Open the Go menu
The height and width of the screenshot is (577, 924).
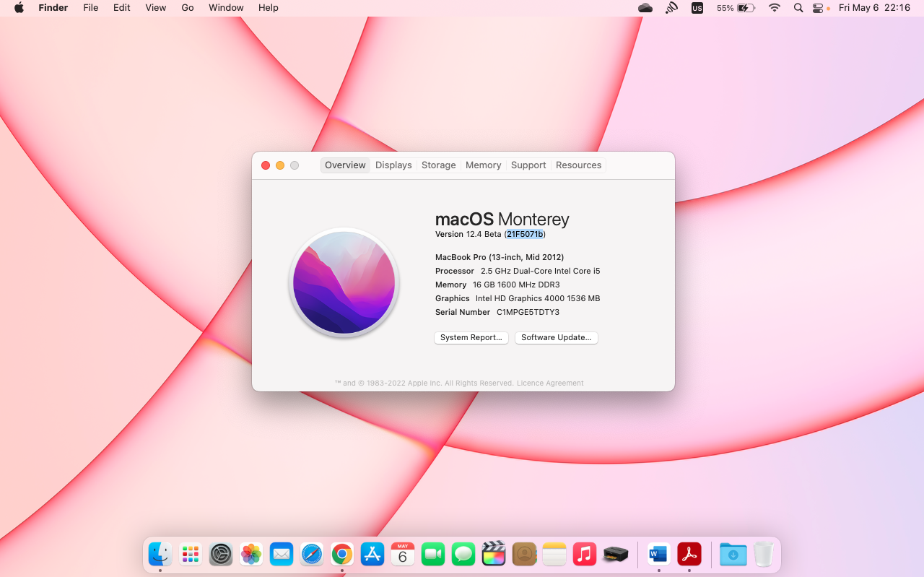pyautogui.click(x=188, y=8)
